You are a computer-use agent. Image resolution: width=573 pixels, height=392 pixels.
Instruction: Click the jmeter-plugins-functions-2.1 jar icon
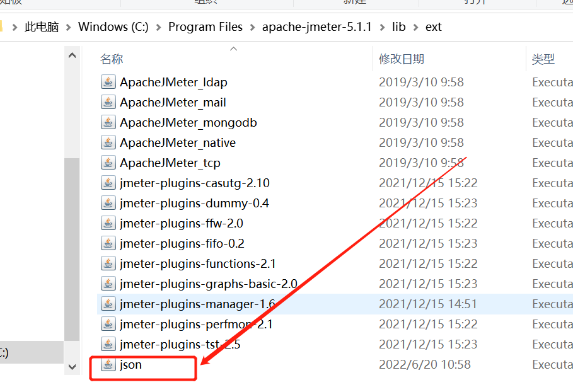pyautogui.click(x=108, y=263)
